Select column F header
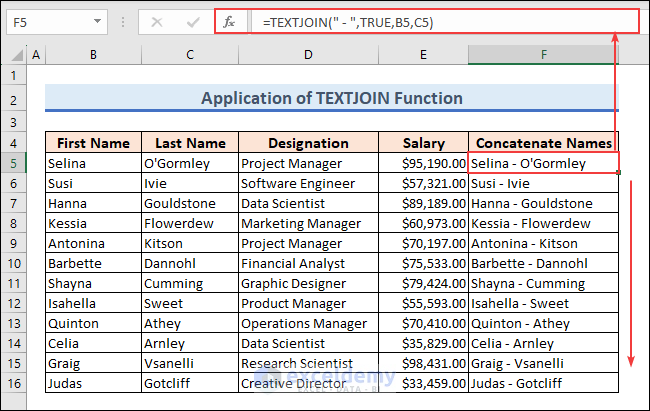 (543, 54)
